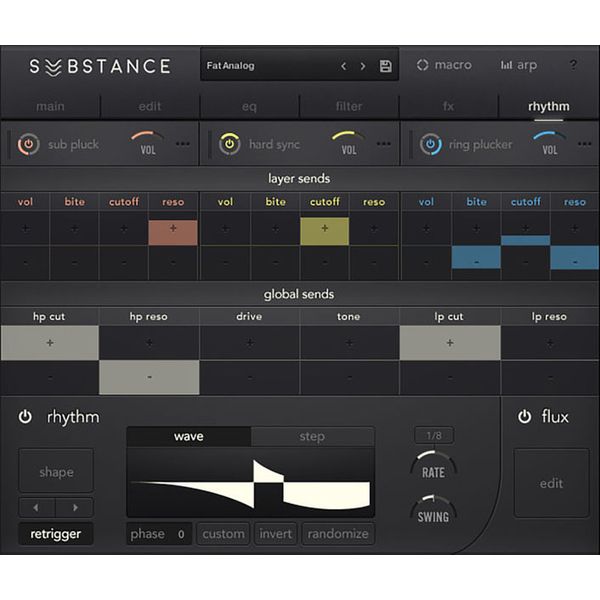Adjust the hard sync VOL knob

point(349,143)
